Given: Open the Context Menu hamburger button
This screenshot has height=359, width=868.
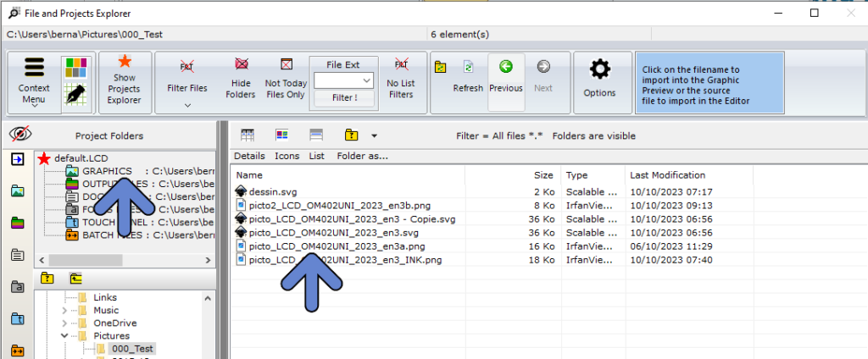Looking at the screenshot, I should pos(34,69).
